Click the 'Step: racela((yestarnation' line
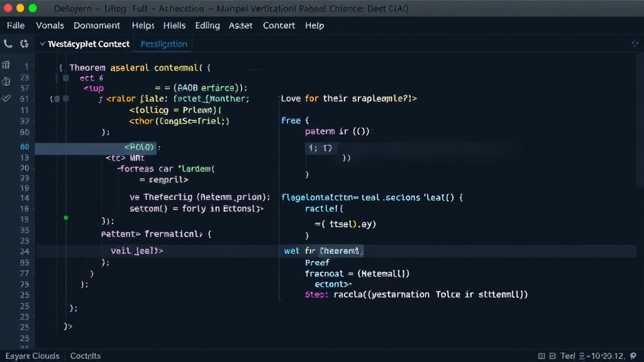Screen dimensions: 644x362 pyautogui.click(x=416, y=294)
